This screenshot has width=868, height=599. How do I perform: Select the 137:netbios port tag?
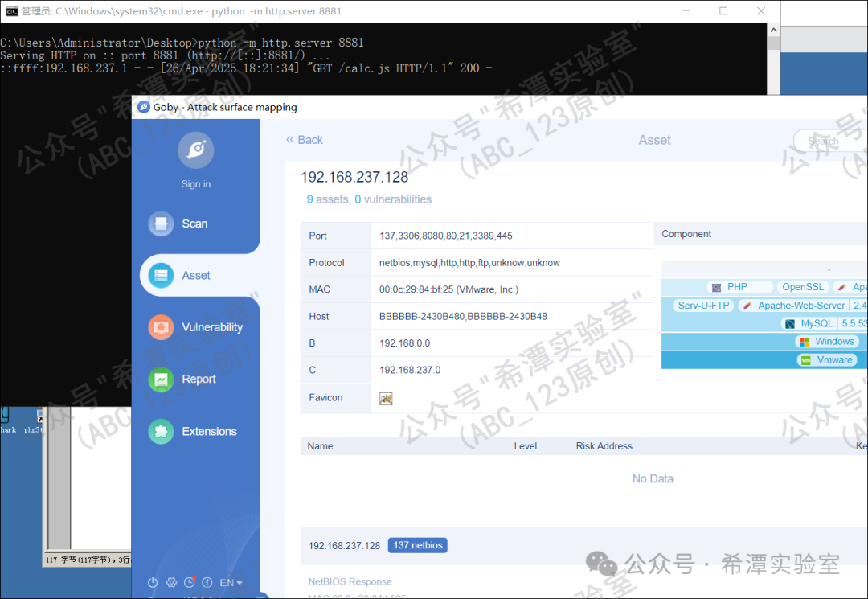tap(418, 545)
